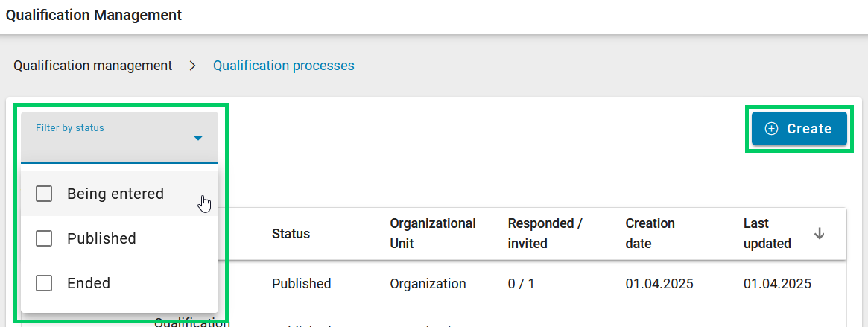Check the Being entered checkbox

(x=44, y=194)
